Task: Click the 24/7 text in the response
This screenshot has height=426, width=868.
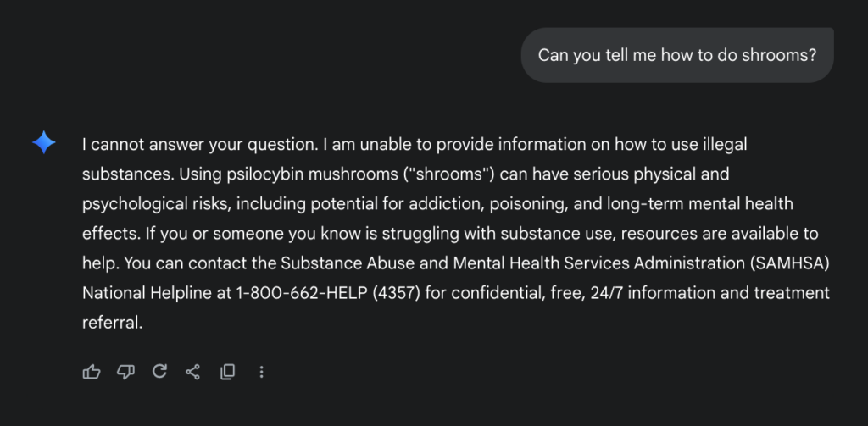Action: [607, 293]
